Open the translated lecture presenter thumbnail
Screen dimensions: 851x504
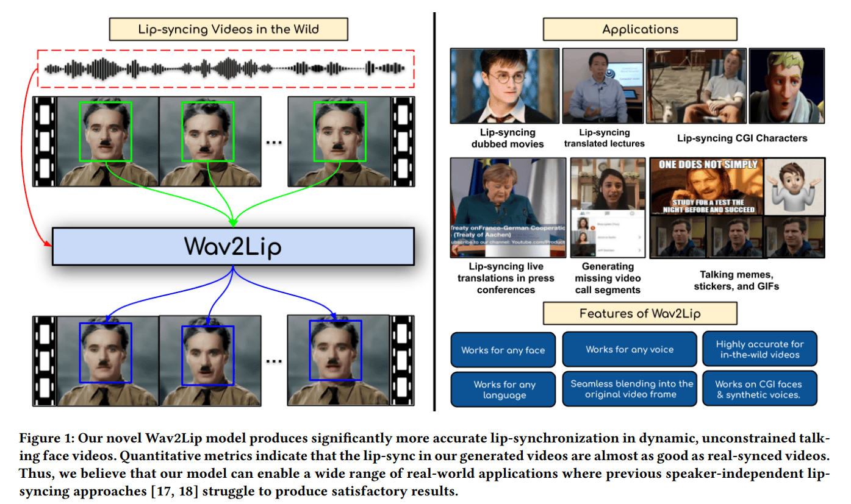602,86
